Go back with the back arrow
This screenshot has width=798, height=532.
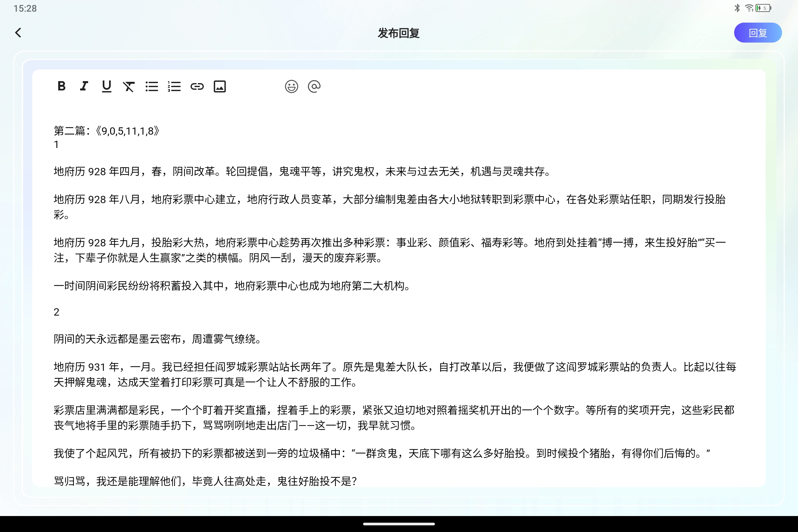pyautogui.click(x=19, y=33)
